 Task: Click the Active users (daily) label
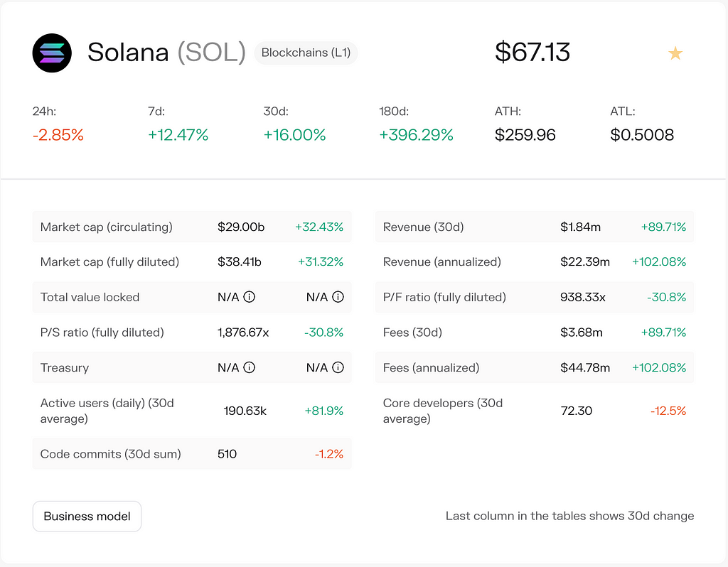click(107, 411)
